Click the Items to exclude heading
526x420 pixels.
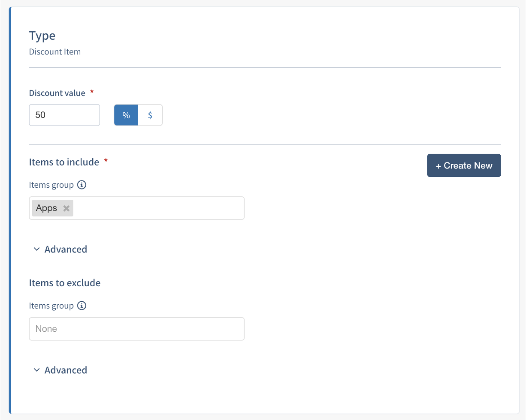65,283
